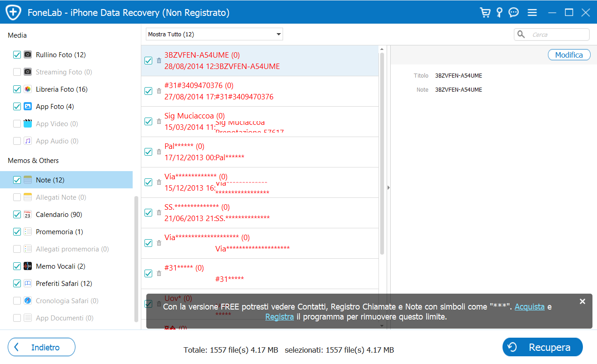
Task: Select Libreria Foto (16) category
Action: [x=61, y=89]
